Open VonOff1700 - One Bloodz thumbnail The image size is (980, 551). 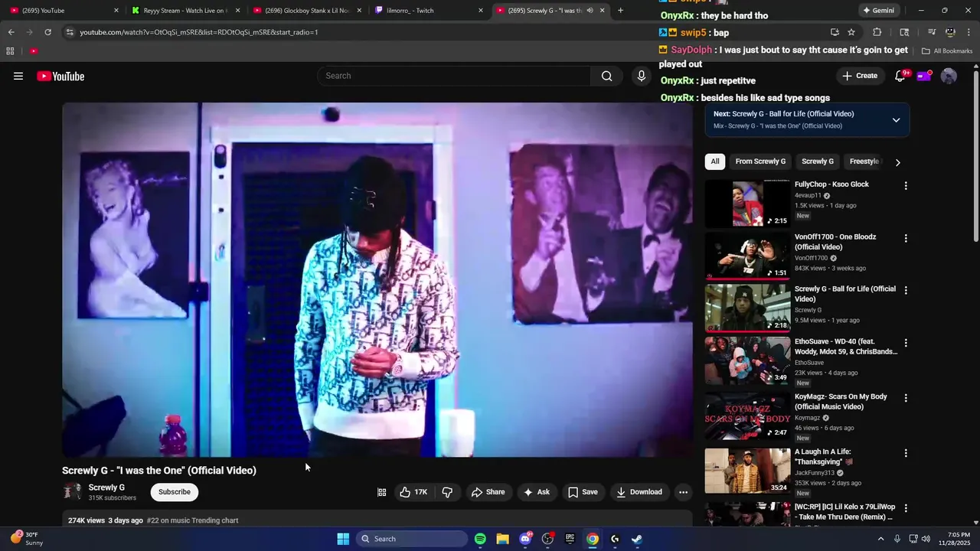coord(747,256)
